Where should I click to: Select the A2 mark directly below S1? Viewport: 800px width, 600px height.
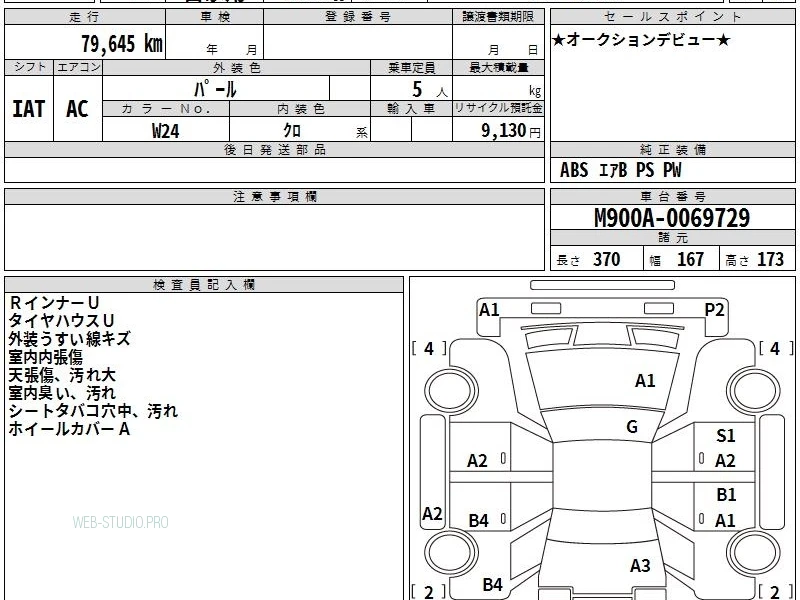click(725, 461)
